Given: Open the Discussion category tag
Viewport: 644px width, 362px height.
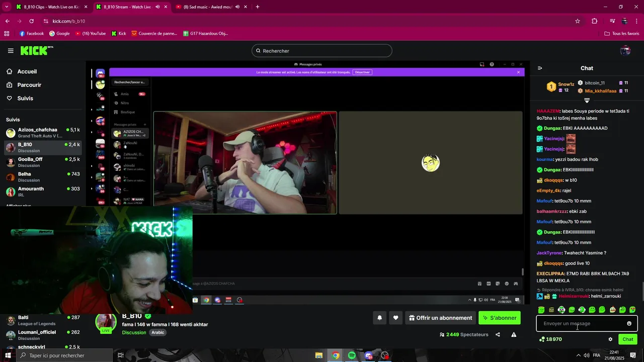Looking at the screenshot, I should pyautogui.click(x=134, y=332).
